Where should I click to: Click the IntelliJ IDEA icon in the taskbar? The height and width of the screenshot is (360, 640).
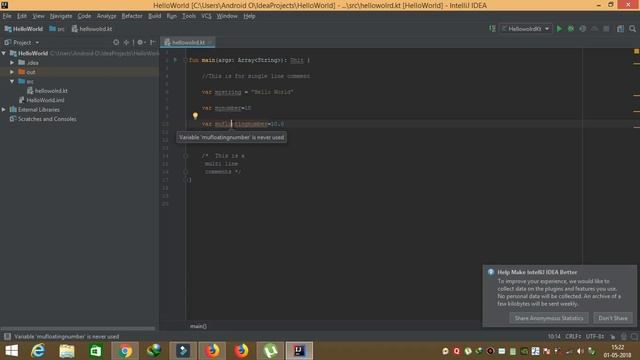pos(299,351)
